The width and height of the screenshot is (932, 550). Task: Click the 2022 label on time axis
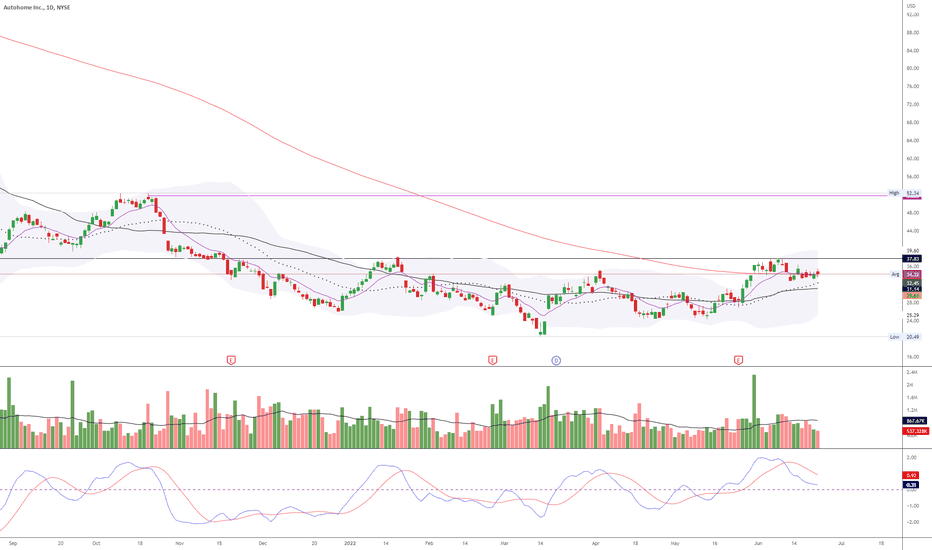[350, 543]
